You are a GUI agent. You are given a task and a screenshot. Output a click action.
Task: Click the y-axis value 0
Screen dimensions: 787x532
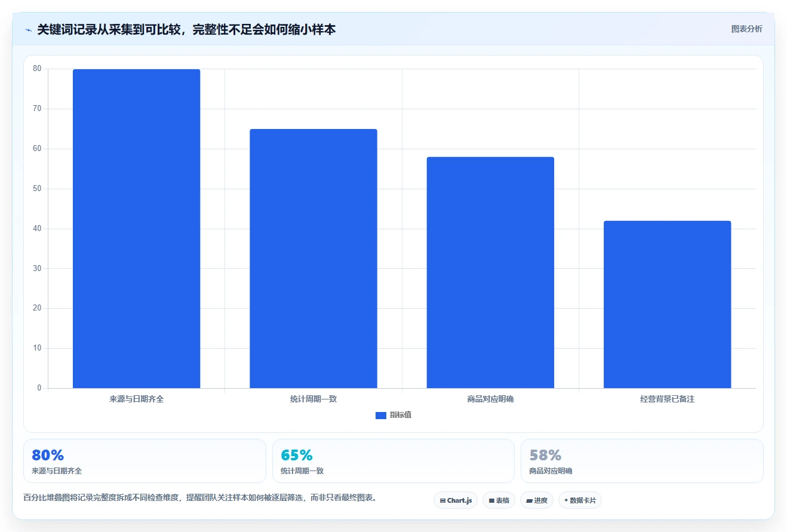pos(39,388)
